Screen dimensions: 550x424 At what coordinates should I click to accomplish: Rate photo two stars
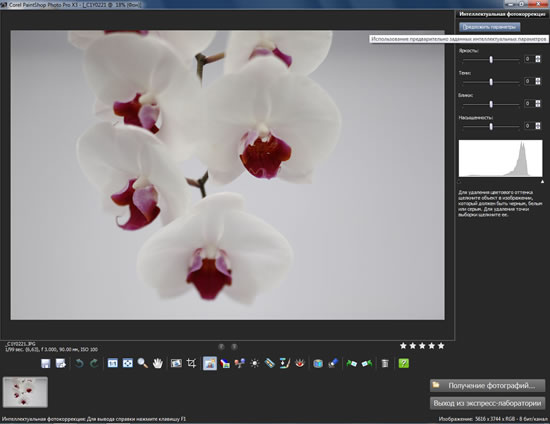tap(413, 346)
